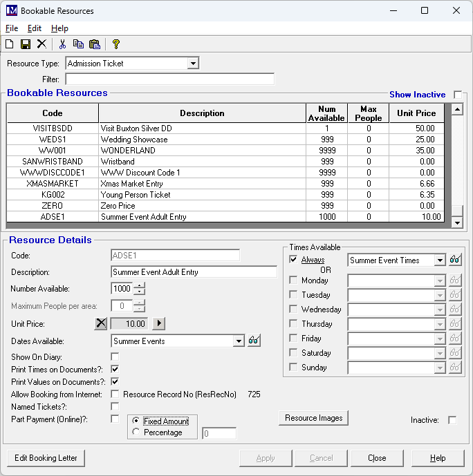Click the Edit Booking Letter button
473x476 pixels.
pos(46,458)
